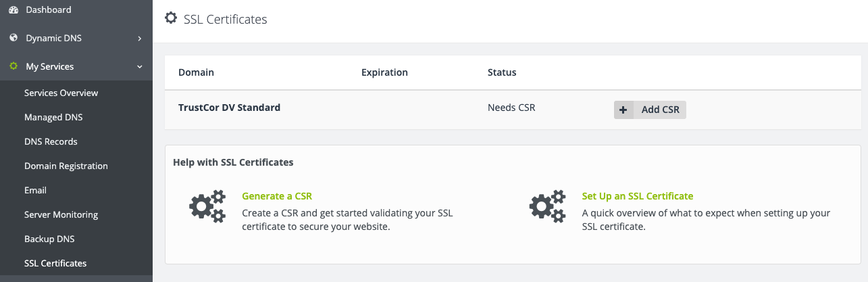Click the Dynamic DNS globe icon
Viewport: 868px width, 282px height.
(x=13, y=38)
